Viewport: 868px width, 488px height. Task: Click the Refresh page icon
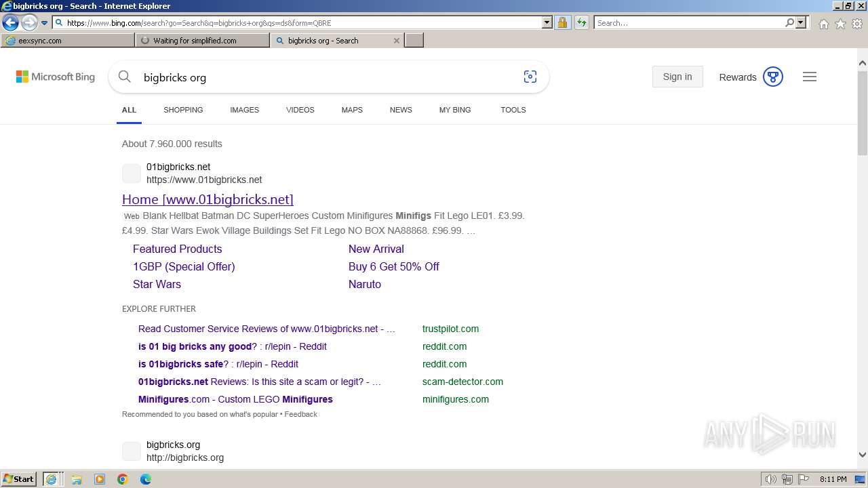coord(582,22)
